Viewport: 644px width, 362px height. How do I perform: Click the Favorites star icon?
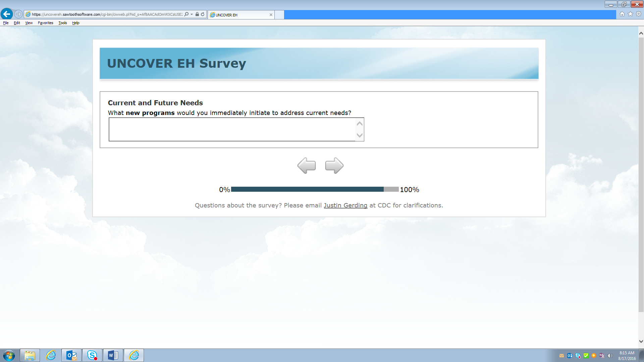pyautogui.click(x=630, y=14)
